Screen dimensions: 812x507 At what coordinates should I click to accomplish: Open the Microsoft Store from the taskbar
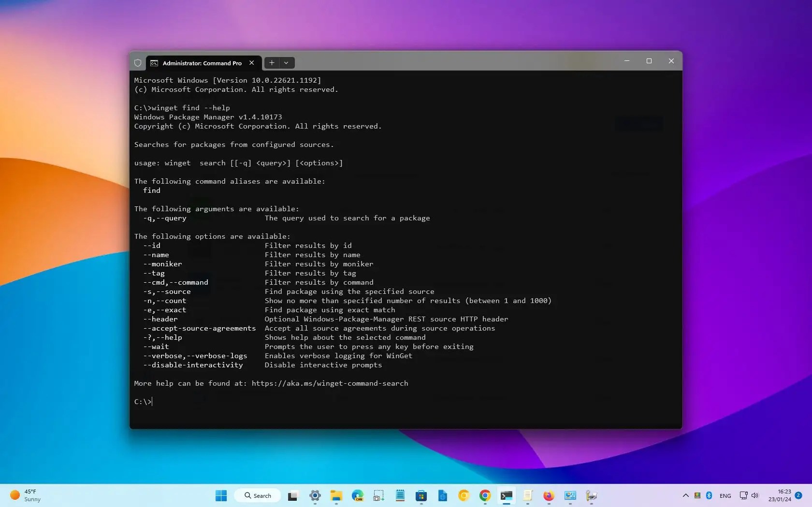click(421, 495)
